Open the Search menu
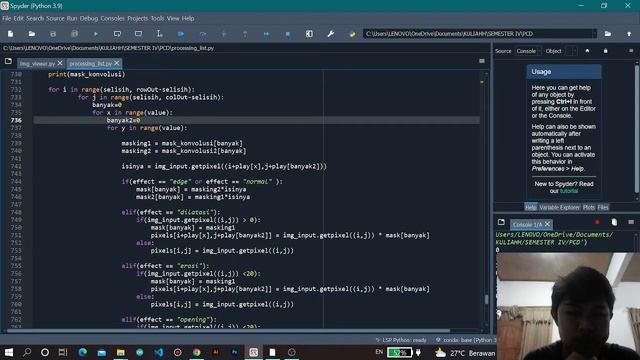The height and width of the screenshot is (360, 640). click(x=35, y=18)
